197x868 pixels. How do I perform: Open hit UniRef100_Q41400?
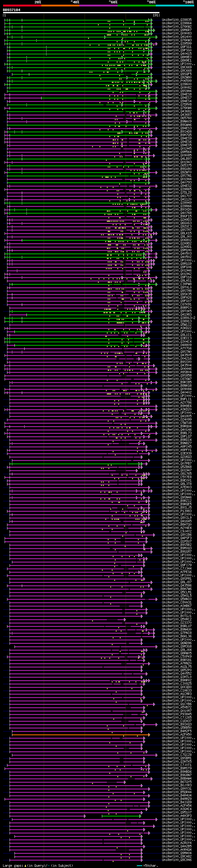click(177, 37)
